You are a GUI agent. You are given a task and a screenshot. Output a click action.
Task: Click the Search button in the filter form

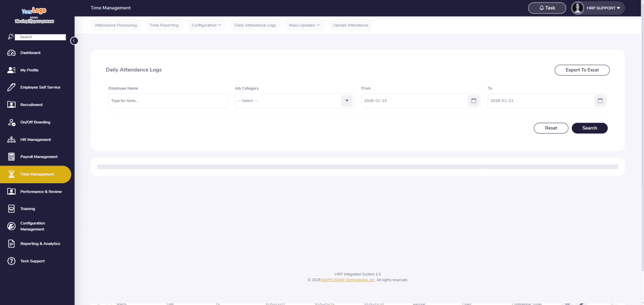pyautogui.click(x=589, y=128)
